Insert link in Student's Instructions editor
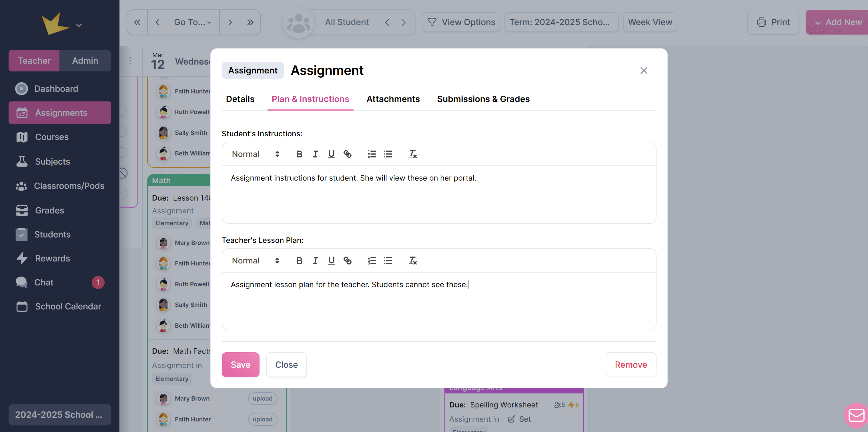868x432 pixels. (348, 154)
